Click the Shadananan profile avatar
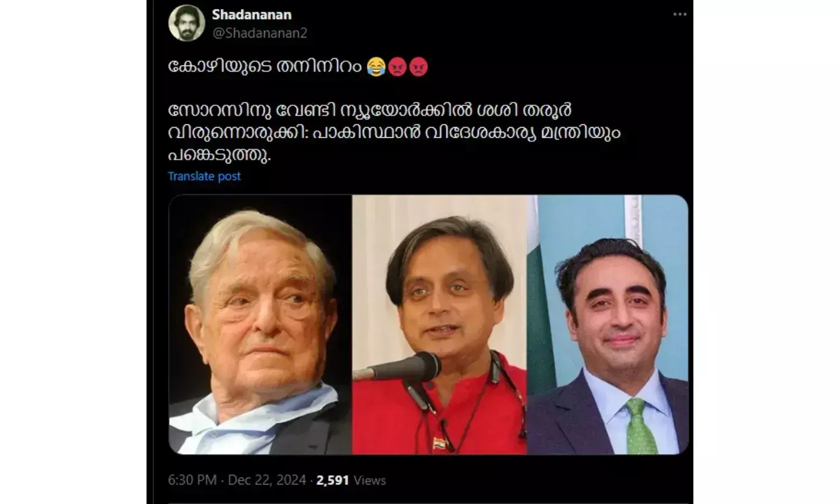Viewport: 840px width, 504px height. [186, 23]
